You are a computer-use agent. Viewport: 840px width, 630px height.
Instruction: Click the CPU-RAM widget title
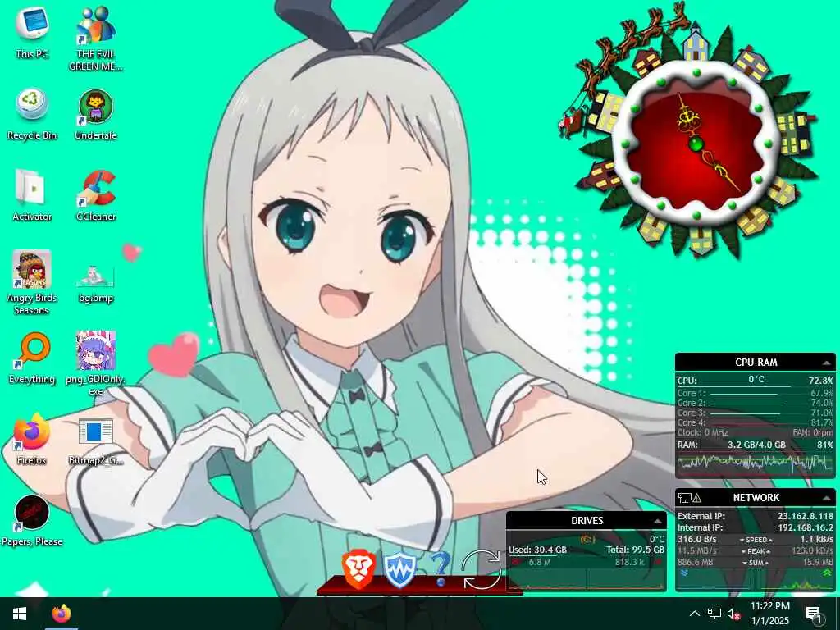tap(756, 363)
